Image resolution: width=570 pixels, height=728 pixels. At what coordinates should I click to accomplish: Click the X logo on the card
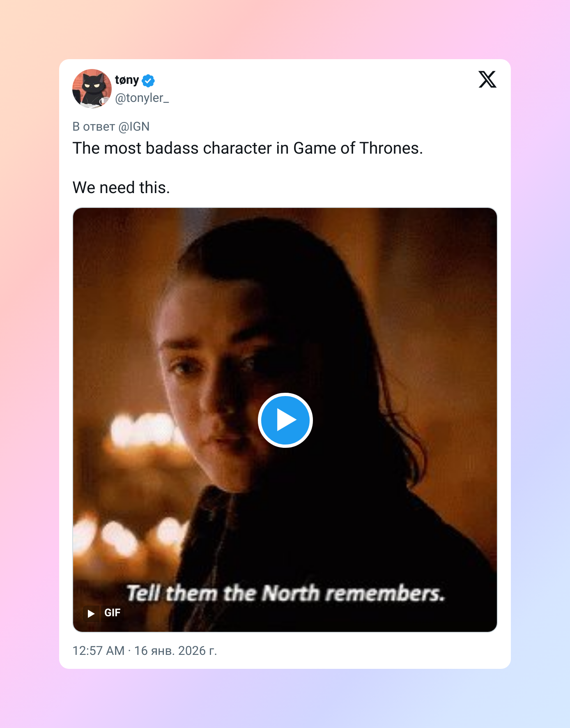click(x=487, y=79)
